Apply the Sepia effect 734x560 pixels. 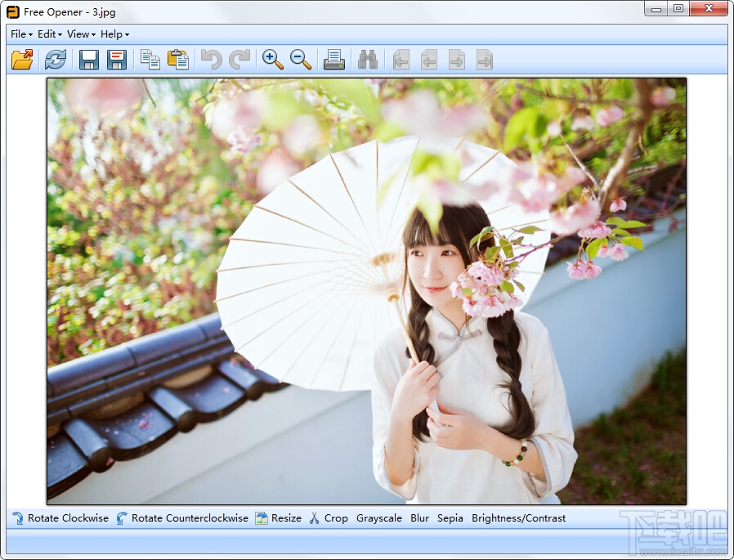pyautogui.click(x=450, y=518)
